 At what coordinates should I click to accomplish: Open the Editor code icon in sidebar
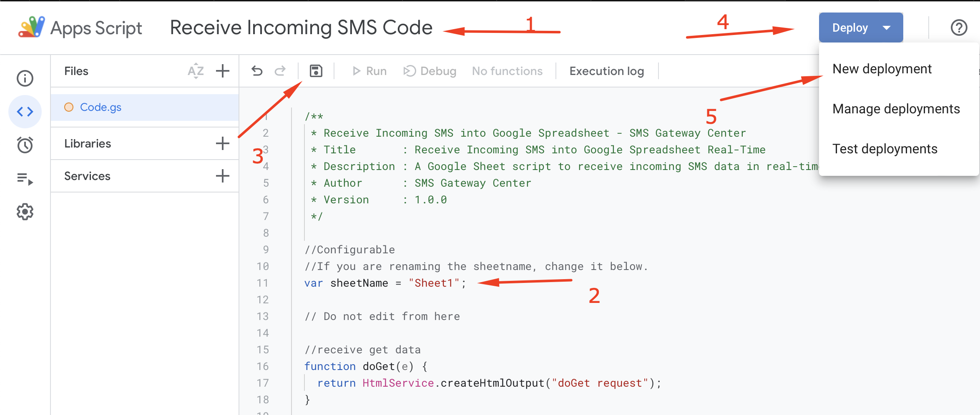pos(25,112)
